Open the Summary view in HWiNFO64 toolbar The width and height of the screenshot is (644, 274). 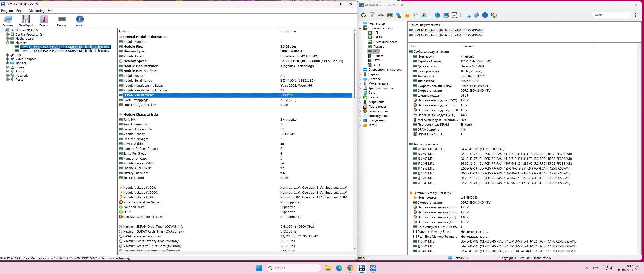(x=8, y=21)
